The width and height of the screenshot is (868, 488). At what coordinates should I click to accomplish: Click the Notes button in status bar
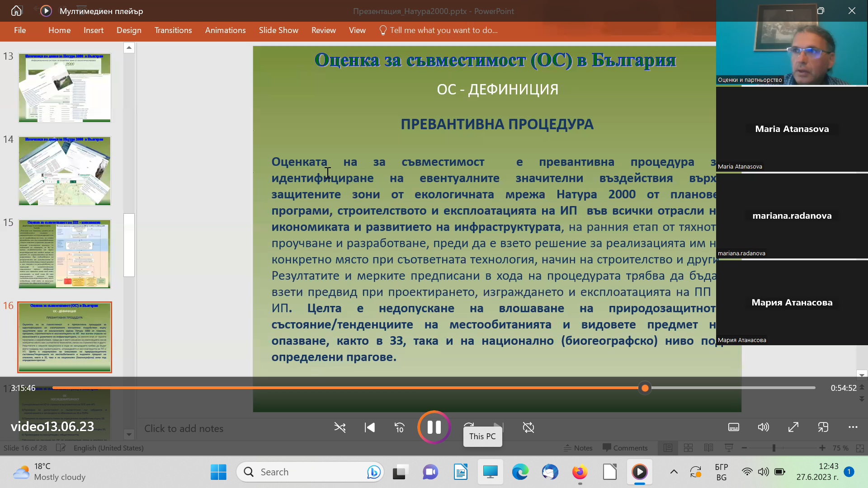pos(578,448)
